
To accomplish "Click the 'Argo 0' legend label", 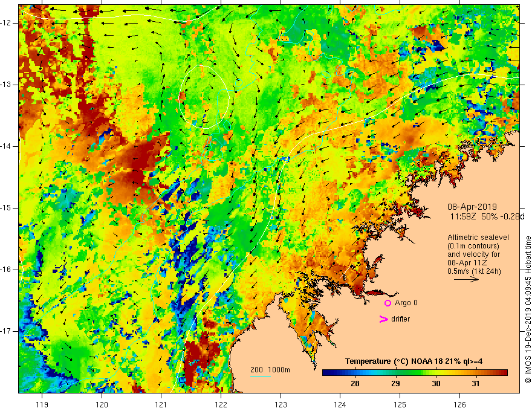I will pos(406,303).
